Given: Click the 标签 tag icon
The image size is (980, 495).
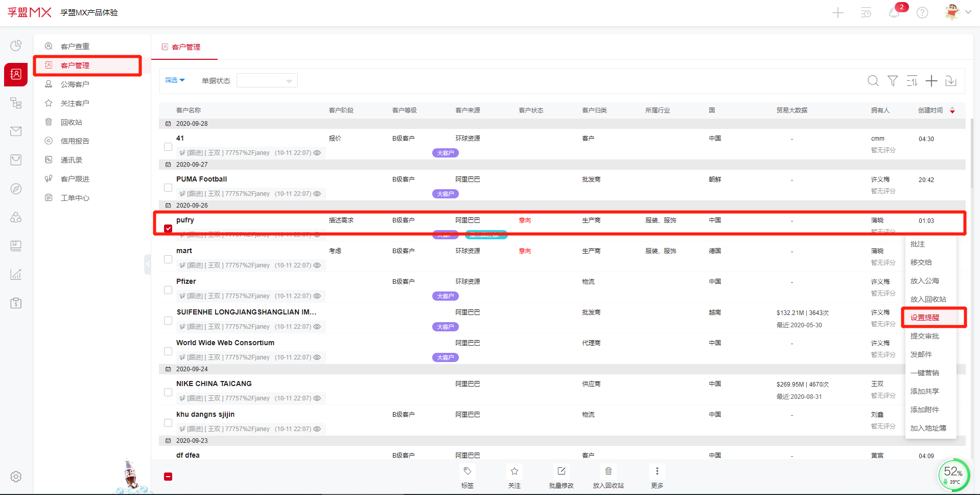Looking at the screenshot, I should pos(467,471).
